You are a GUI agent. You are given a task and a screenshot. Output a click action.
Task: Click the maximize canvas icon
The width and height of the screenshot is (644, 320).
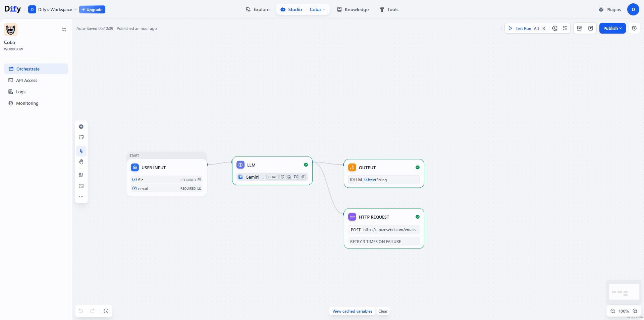[81, 186]
